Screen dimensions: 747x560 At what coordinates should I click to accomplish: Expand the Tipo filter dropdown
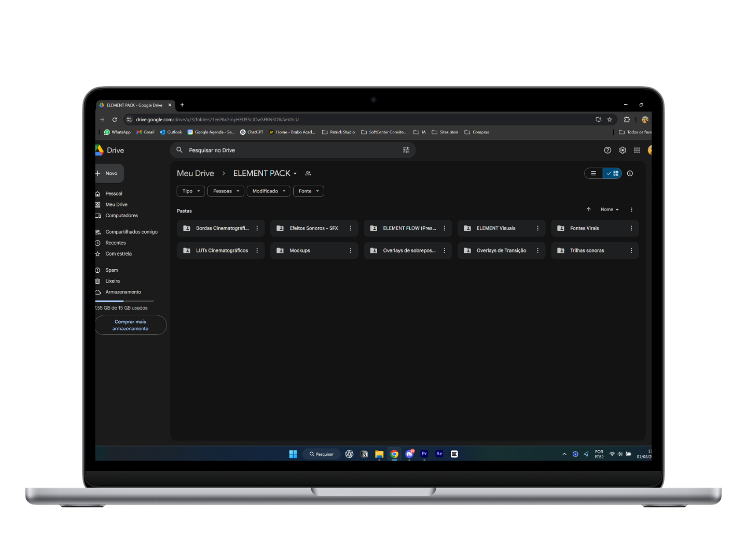[x=190, y=191]
